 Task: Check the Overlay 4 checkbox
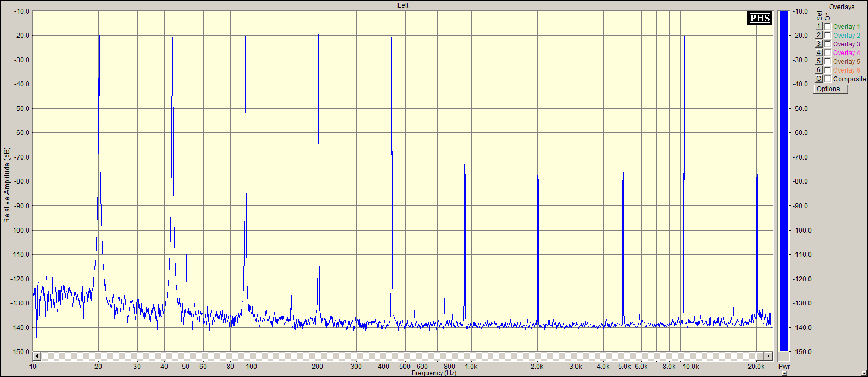point(828,52)
